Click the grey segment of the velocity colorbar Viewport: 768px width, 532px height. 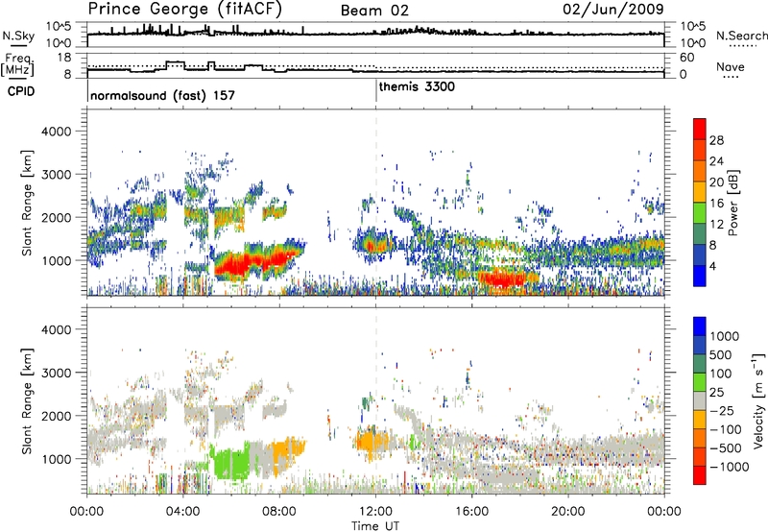[x=700, y=401]
